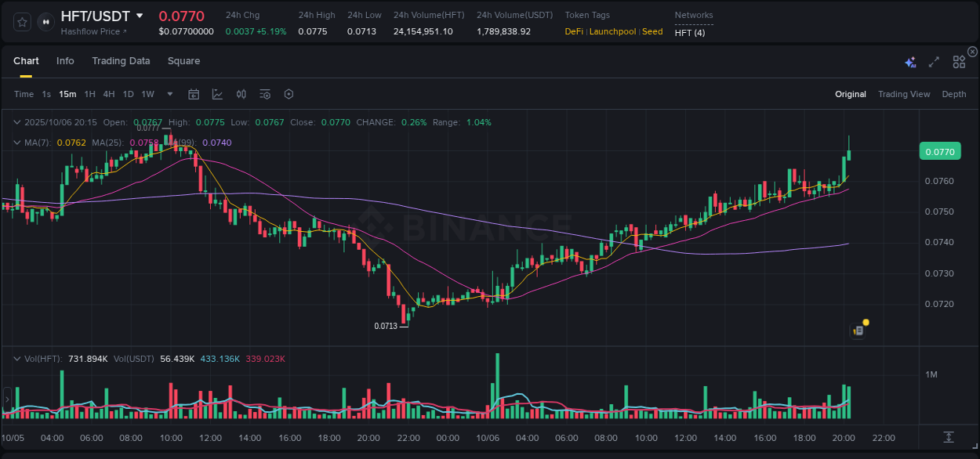The image size is (980, 459).
Task: Select the line chart style icon
Action: click(x=217, y=93)
